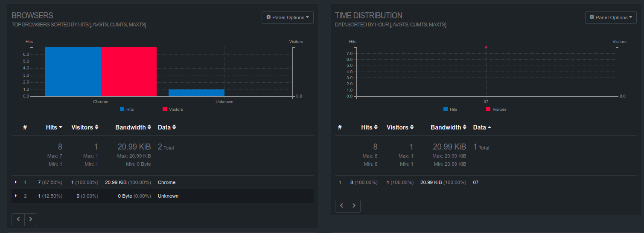Click '0 (0.00%)' visitors cell
The image size is (644, 233).
[x=87, y=196]
